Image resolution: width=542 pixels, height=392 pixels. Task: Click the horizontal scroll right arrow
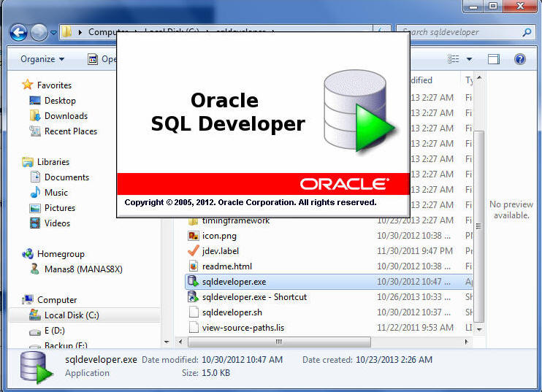(466, 342)
